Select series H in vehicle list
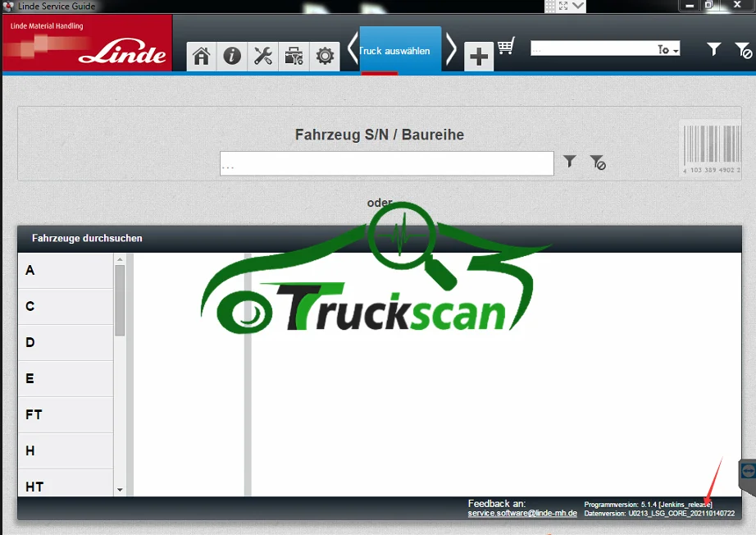The image size is (756, 535). (x=66, y=451)
